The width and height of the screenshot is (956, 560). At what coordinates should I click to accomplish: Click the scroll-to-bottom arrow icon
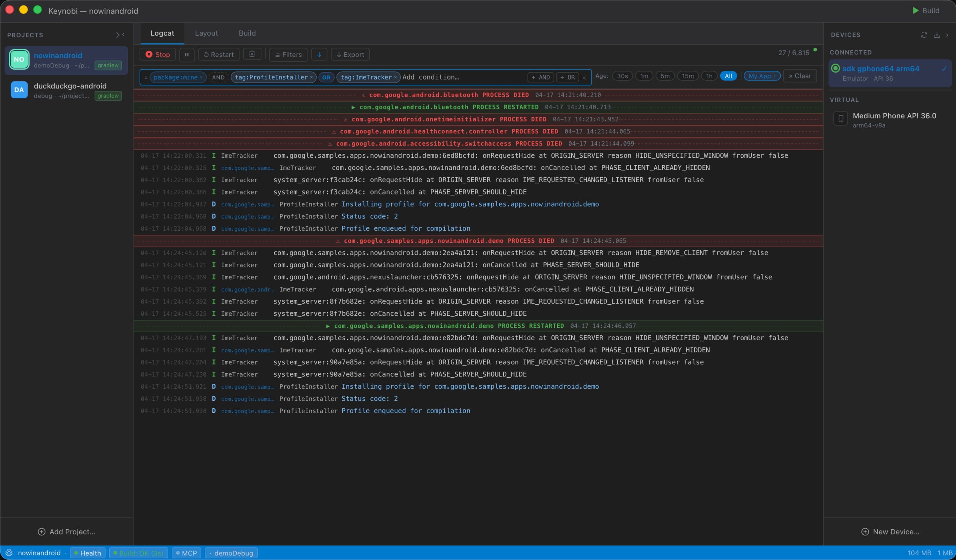click(319, 54)
